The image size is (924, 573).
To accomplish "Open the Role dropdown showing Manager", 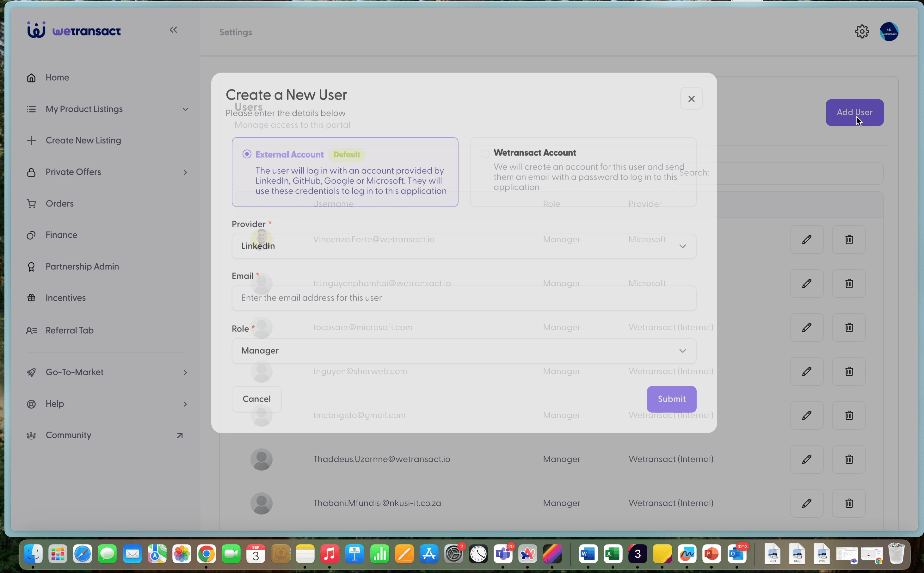I will (x=464, y=351).
